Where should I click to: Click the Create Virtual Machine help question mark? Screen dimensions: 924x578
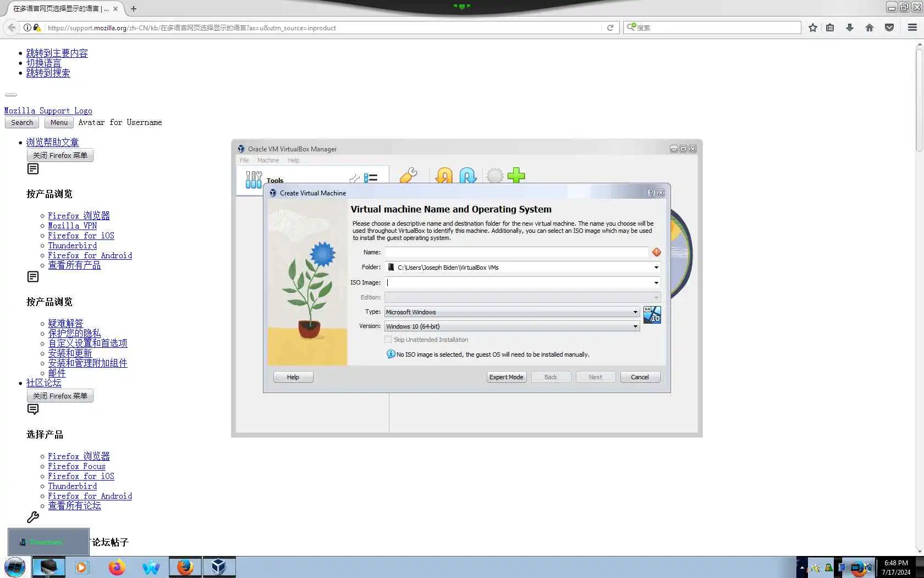(651, 193)
